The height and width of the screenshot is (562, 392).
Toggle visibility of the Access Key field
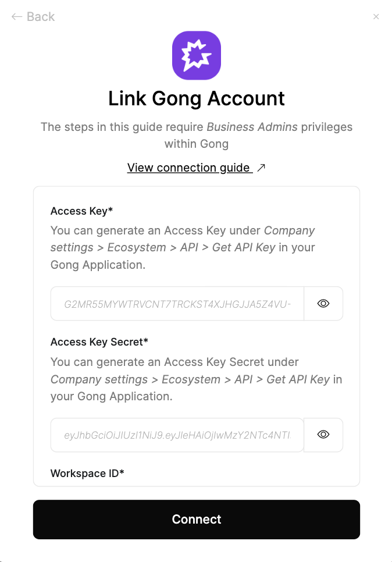(x=323, y=303)
